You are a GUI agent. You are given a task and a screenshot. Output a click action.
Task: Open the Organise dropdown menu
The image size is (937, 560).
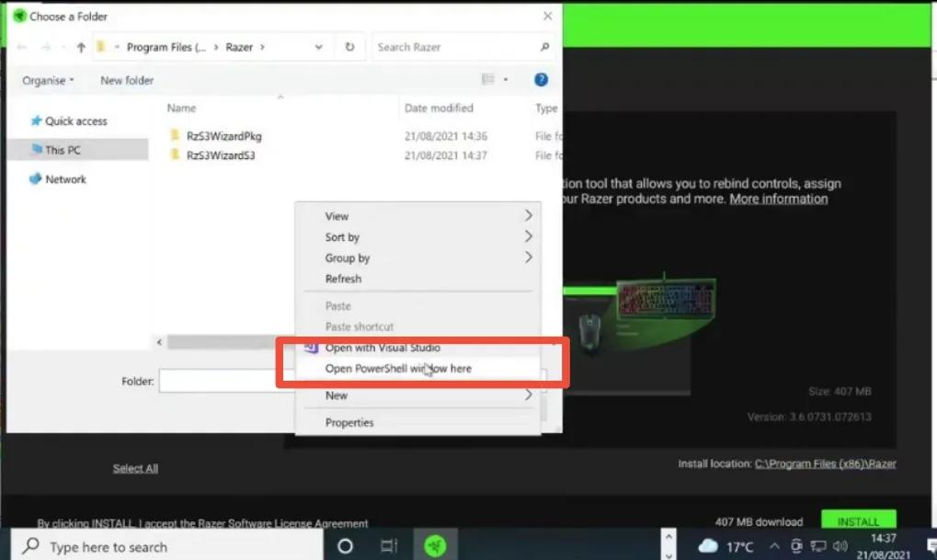[x=47, y=80]
